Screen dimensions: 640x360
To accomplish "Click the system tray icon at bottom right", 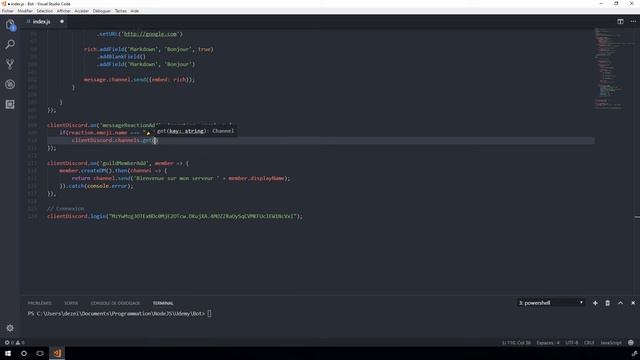I will click(634, 353).
